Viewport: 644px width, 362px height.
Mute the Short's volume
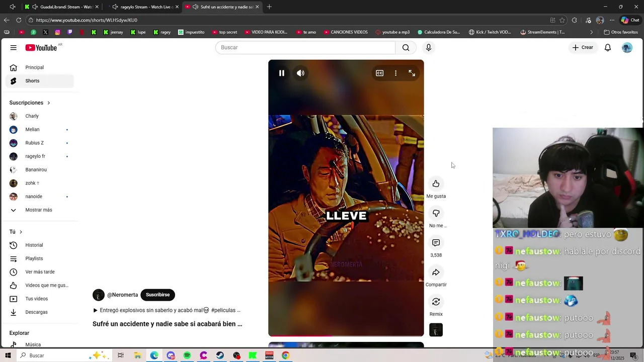pyautogui.click(x=300, y=73)
